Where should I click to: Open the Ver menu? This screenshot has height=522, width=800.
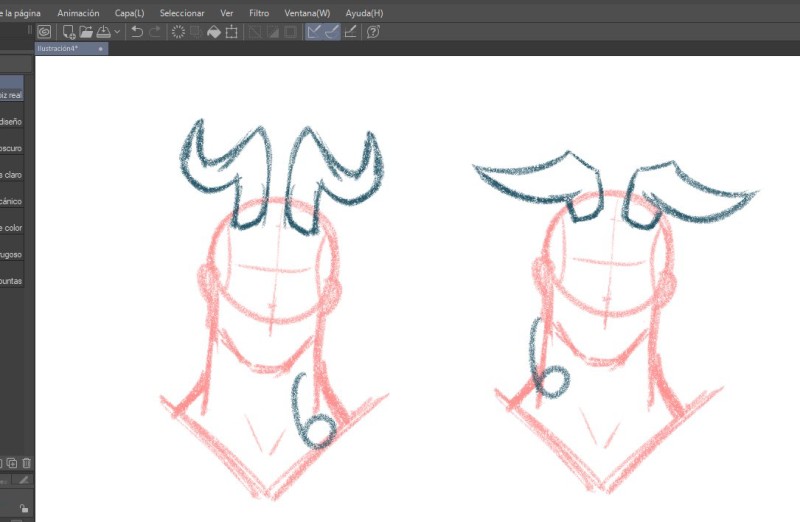[227, 13]
